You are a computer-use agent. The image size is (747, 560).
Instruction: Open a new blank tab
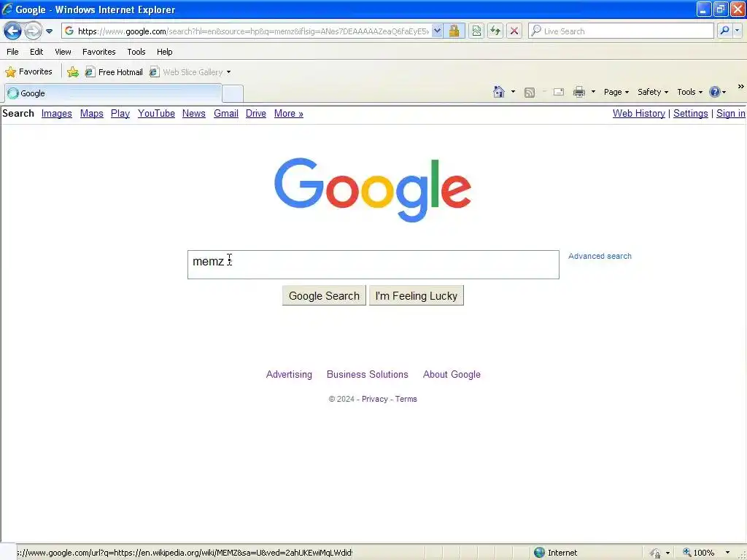click(233, 94)
